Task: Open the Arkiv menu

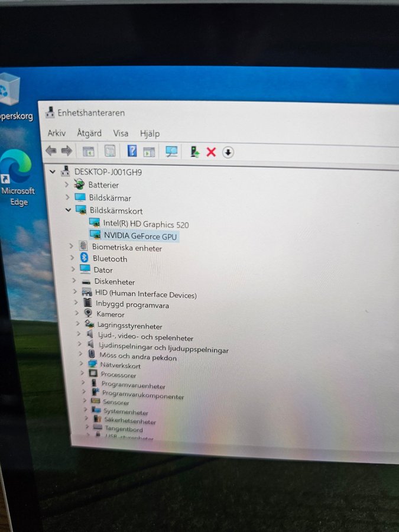Action: [57, 133]
